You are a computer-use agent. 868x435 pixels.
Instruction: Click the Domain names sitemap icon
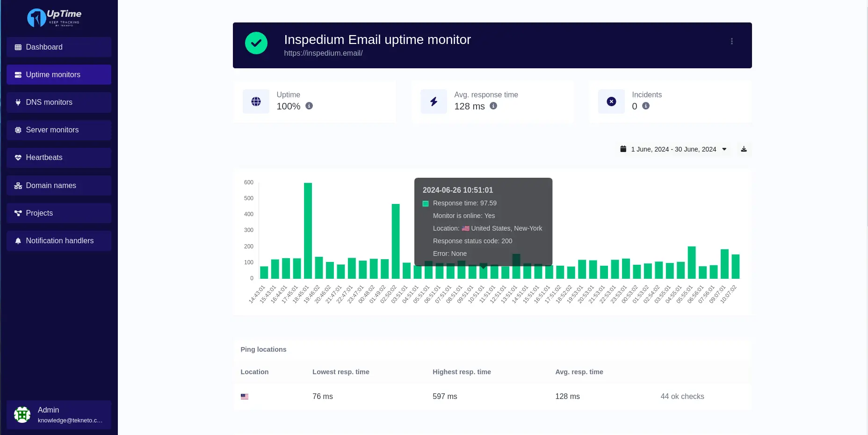tap(18, 185)
